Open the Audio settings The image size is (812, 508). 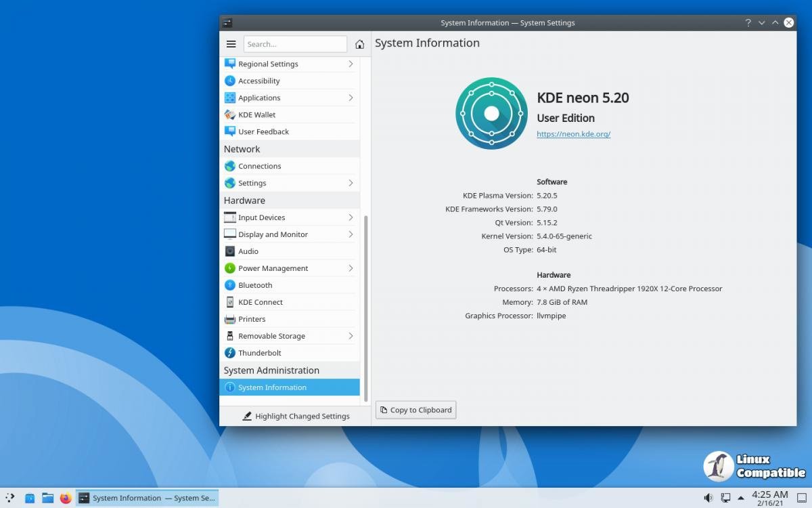coord(248,251)
